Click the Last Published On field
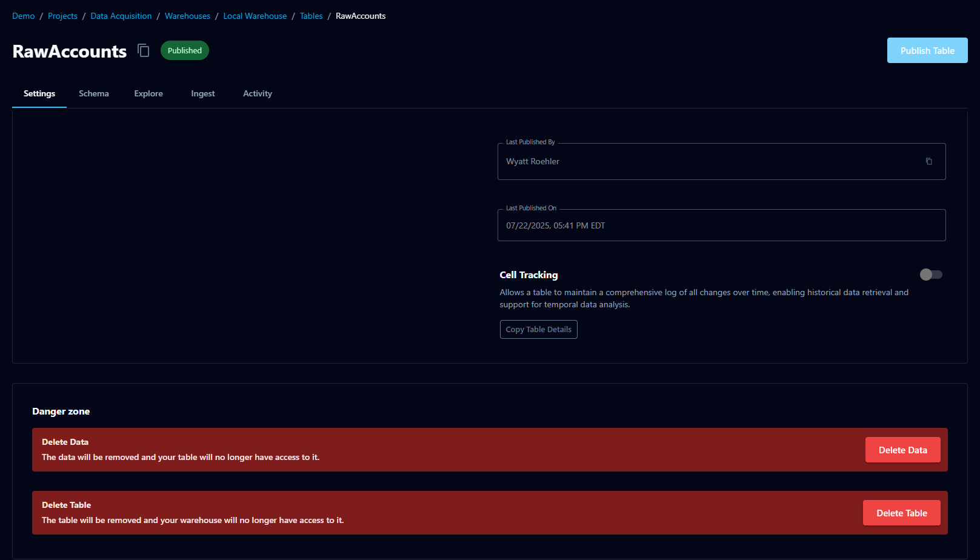Screen dimensions: 980x560 (x=721, y=225)
